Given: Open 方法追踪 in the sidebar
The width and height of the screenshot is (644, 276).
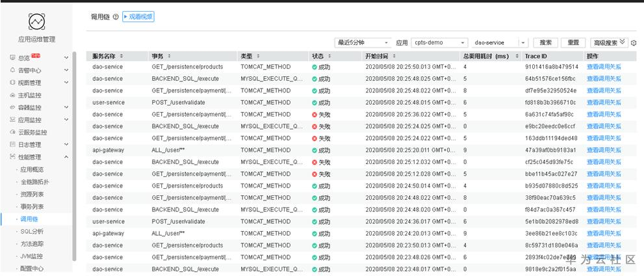Looking at the screenshot, I should [x=32, y=244].
